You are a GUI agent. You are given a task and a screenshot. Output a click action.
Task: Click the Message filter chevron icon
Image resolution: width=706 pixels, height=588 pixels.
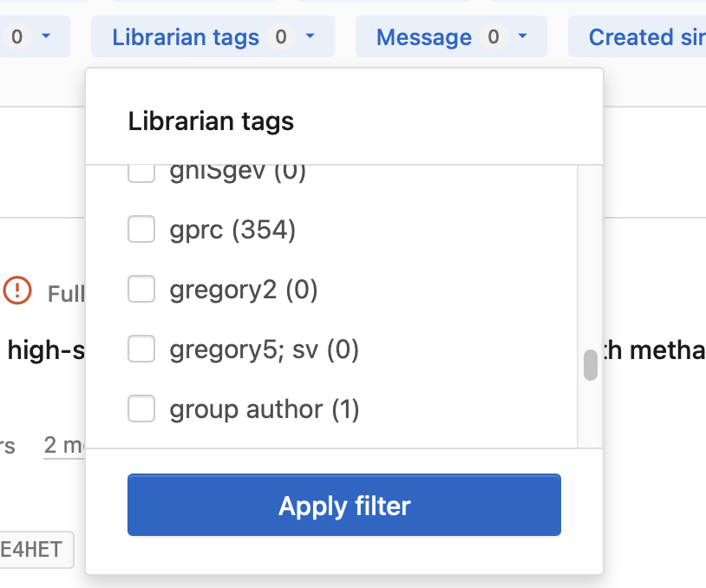(x=520, y=36)
